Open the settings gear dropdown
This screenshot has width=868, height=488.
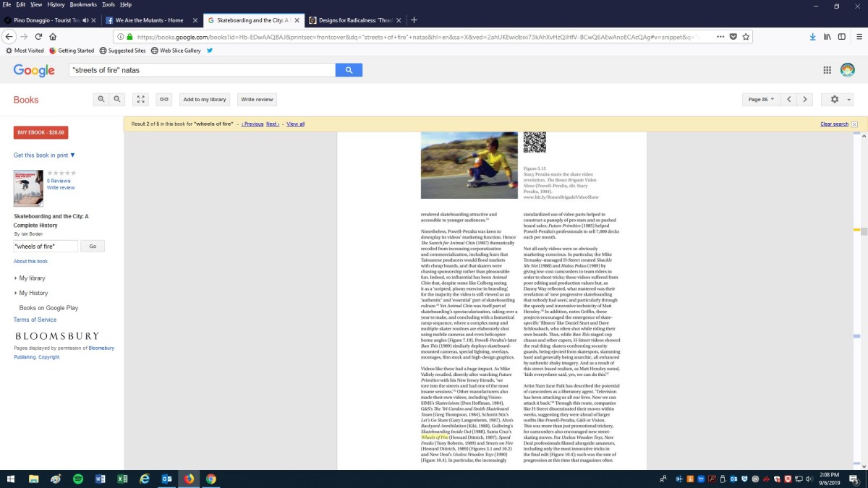838,99
